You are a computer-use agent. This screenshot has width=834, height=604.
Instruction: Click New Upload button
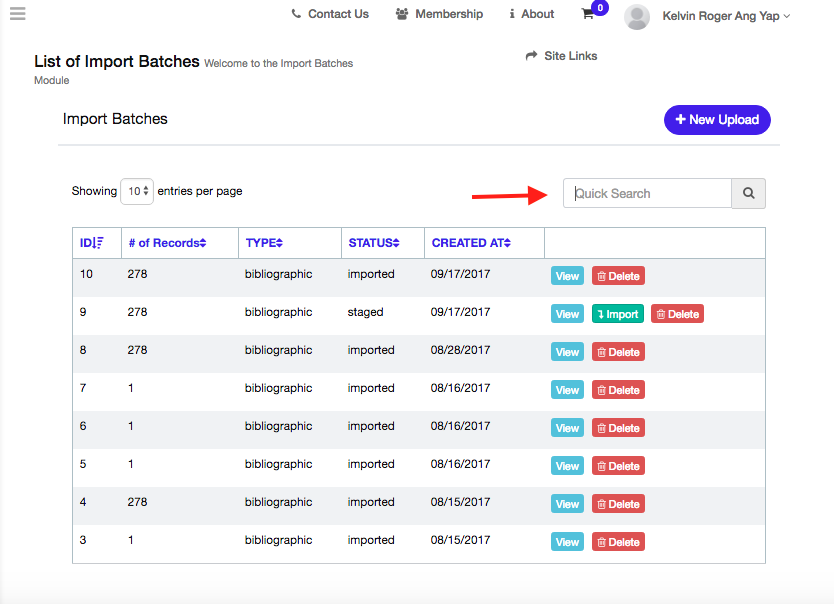(x=717, y=119)
